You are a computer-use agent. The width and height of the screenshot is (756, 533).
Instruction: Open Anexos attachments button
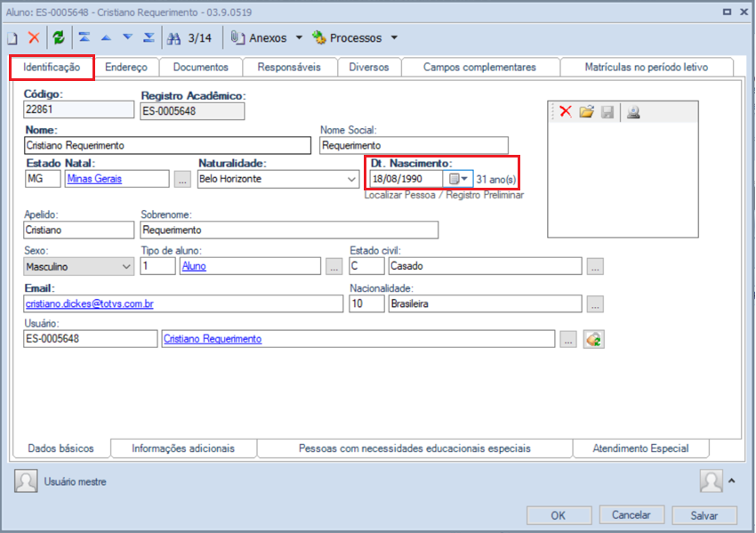[x=259, y=37]
